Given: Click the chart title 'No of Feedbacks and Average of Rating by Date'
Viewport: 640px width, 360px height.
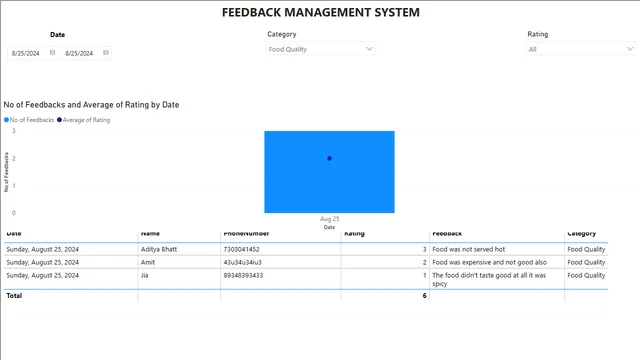Looking at the screenshot, I should pyautogui.click(x=91, y=105).
